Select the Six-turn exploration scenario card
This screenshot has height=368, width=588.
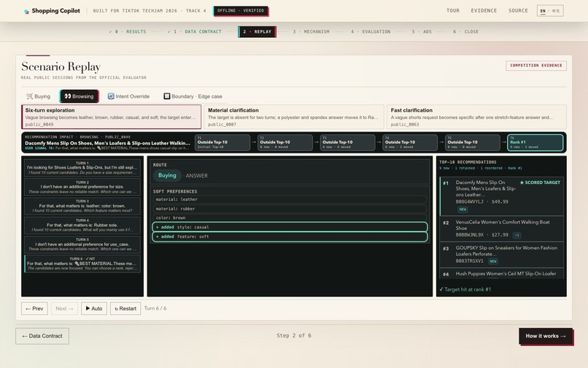click(x=112, y=117)
